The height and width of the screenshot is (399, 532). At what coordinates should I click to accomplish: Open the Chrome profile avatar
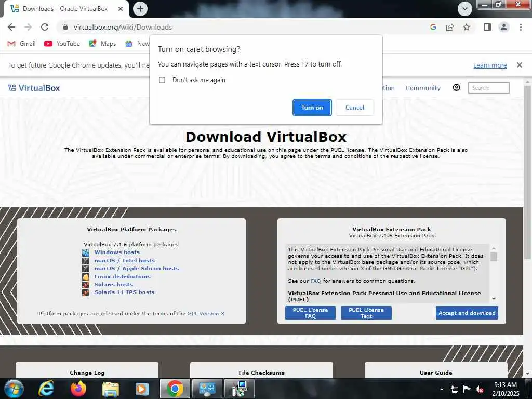pos(504,27)
